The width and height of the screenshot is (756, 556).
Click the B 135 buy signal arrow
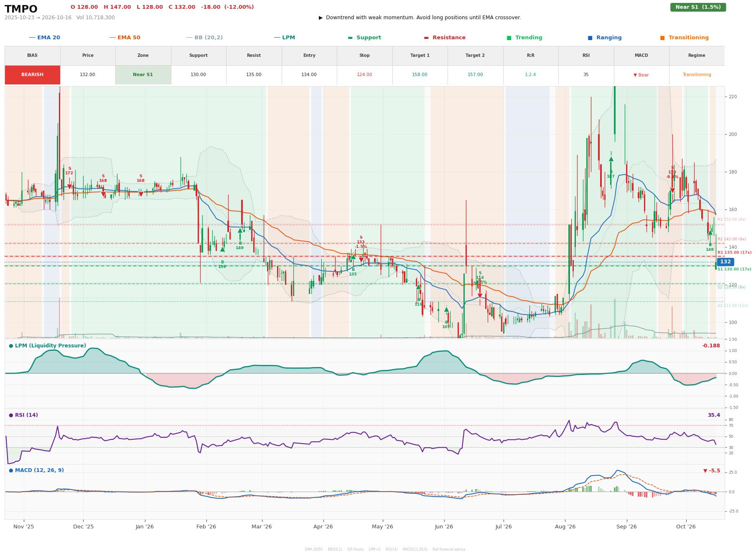[x=353, y=257]
